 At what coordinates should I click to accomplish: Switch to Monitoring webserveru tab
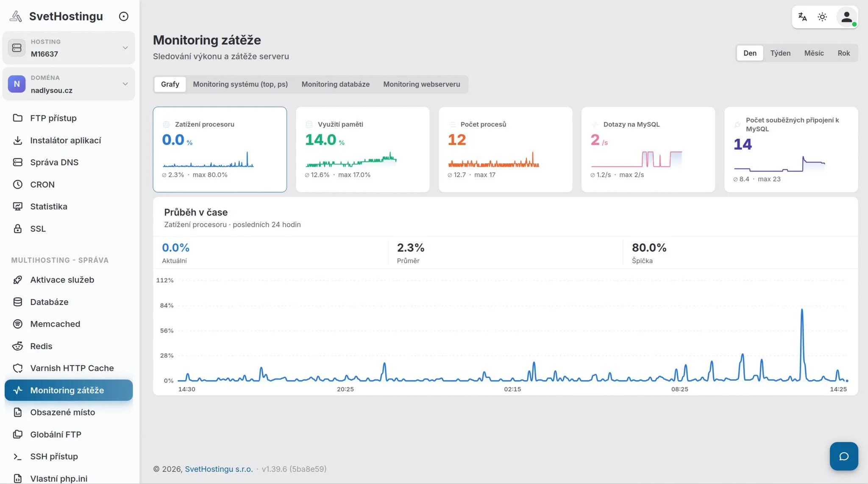421,84
